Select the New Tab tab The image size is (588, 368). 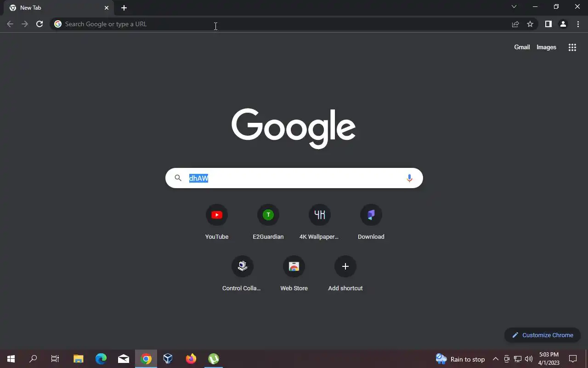59,8
